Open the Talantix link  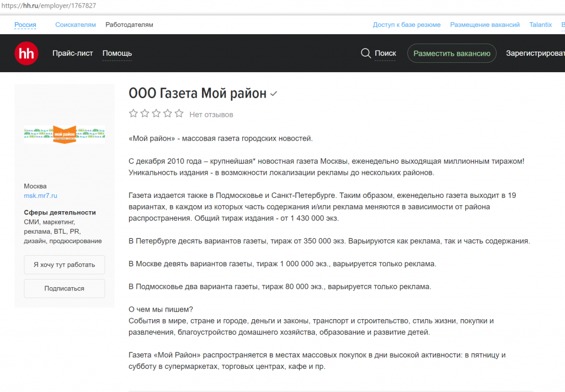pos(540,25)
